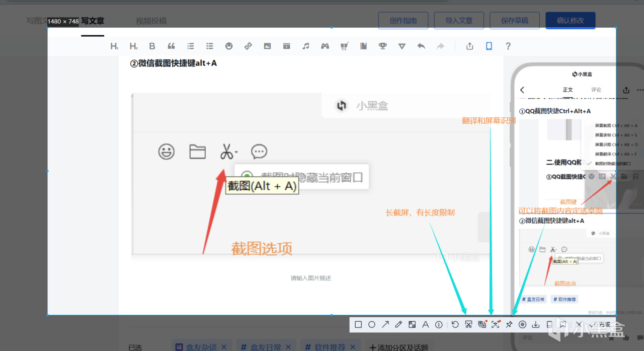Click the book icon in the editor toolbar
Image resolution: width=644 pixels, height=351 pixels.
click(363, 46)
